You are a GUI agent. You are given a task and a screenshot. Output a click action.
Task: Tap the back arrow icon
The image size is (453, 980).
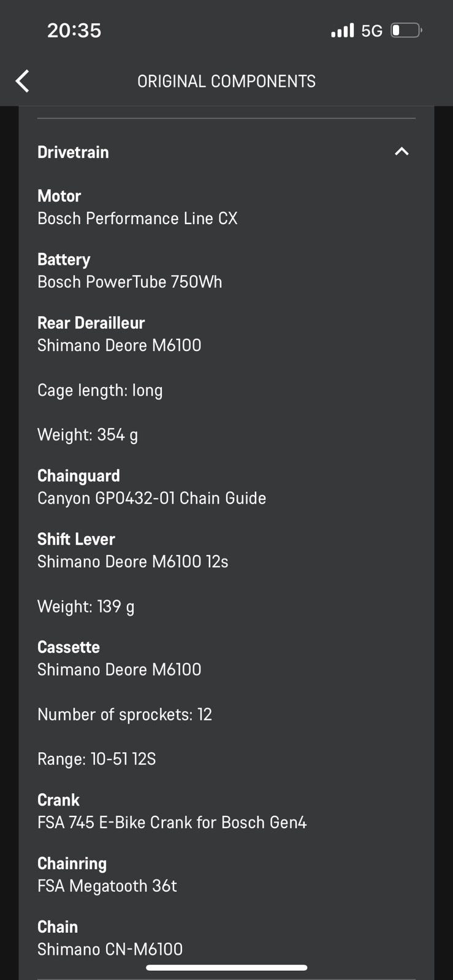23,81
